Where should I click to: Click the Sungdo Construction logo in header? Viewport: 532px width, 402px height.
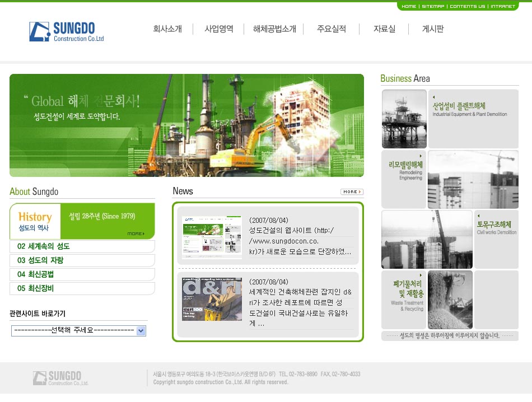pos(67,32)
